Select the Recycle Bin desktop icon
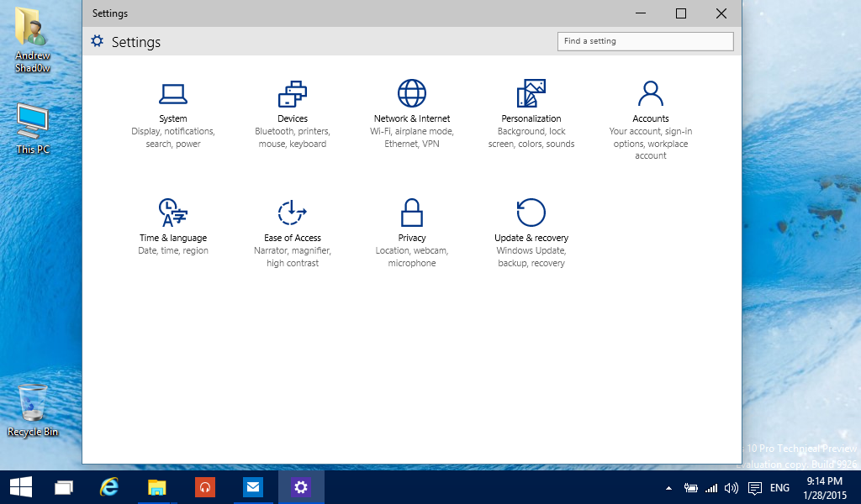The width and height of the screenshot is (861, 504). (x=33, y=410)
